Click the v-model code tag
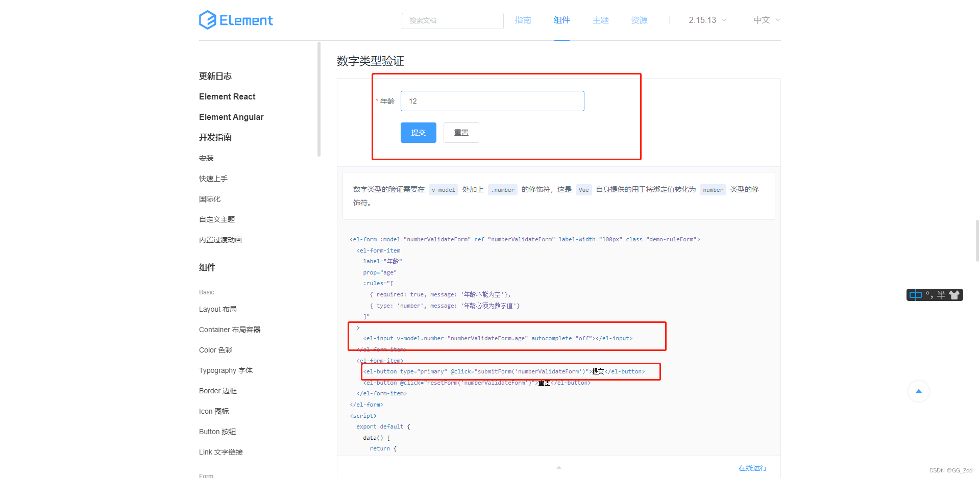Image resolution: width=980 pixels, height=478 pixels. 443,190
